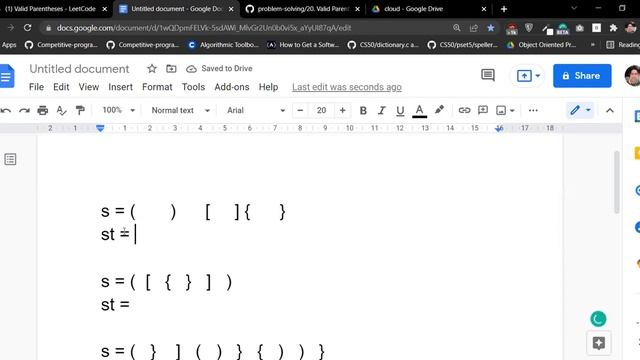This screenshot has width=640, height=360.
Task: Star the Untitled document
Action: pyautogui.click(x=152, y=69)
